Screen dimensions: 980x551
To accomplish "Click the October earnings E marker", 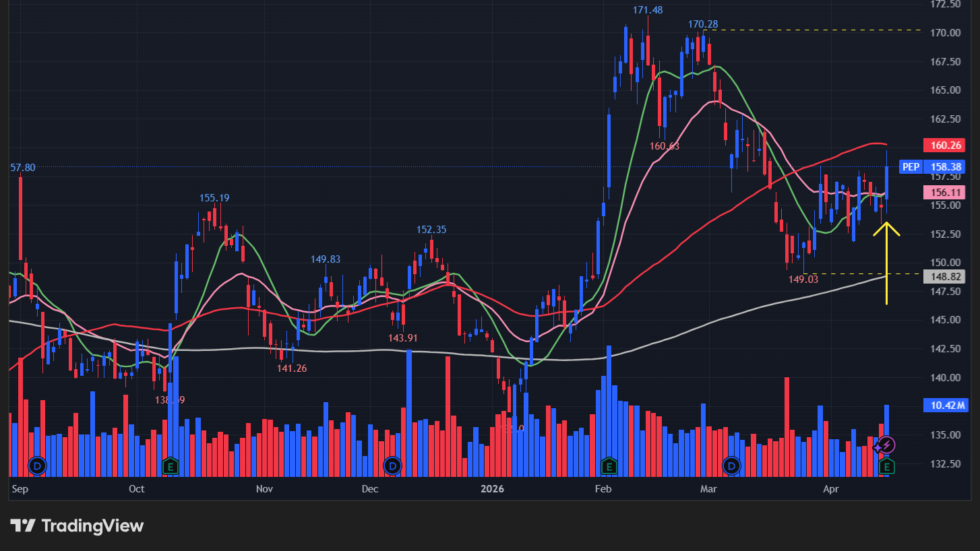I will pyautogui.click(x=171, y=465).
